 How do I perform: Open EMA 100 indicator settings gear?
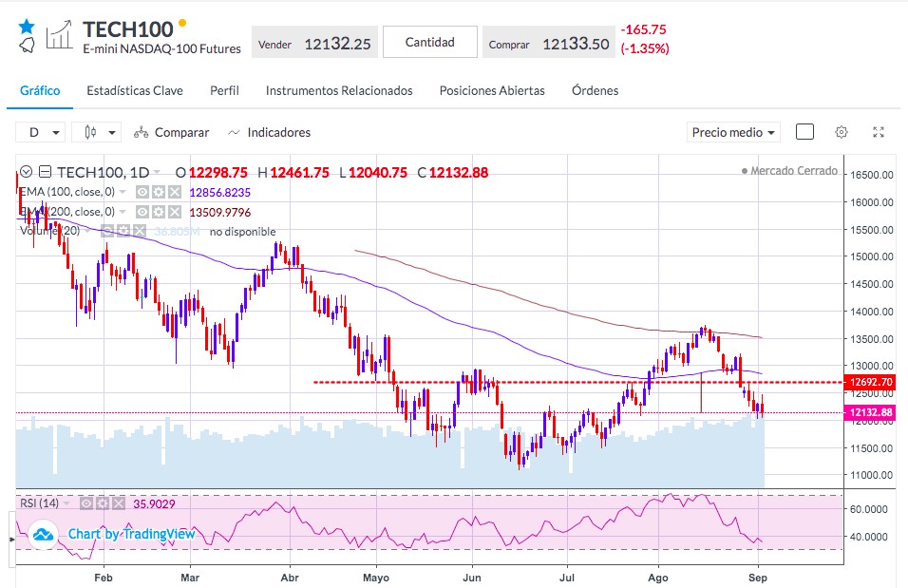159,192
